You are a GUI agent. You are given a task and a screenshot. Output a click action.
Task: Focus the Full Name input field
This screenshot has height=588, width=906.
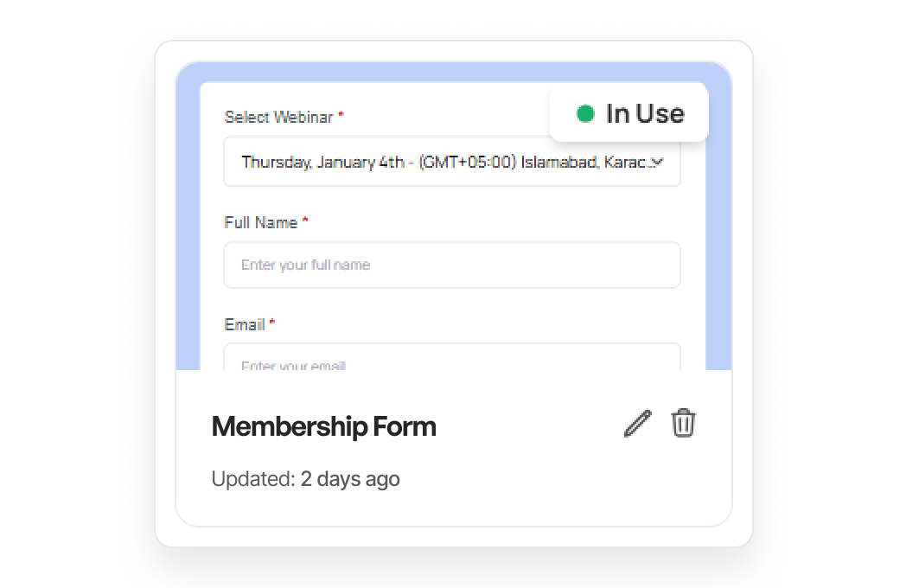(x=452, y=265)
